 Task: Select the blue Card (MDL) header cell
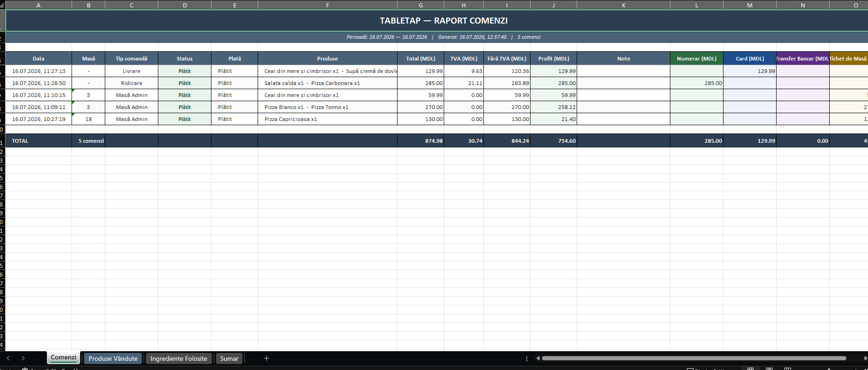click(750, 59)
